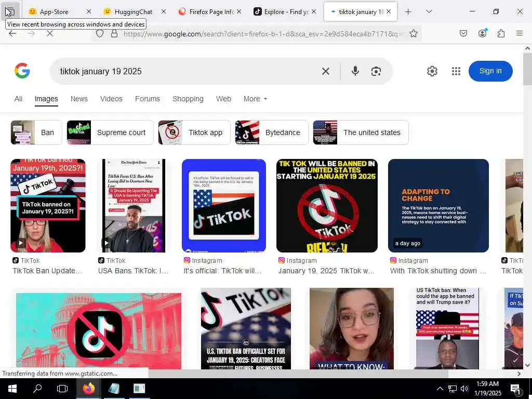
Task: Open the TikTok banned January 19th thumbnail
Action: [48, 206]
